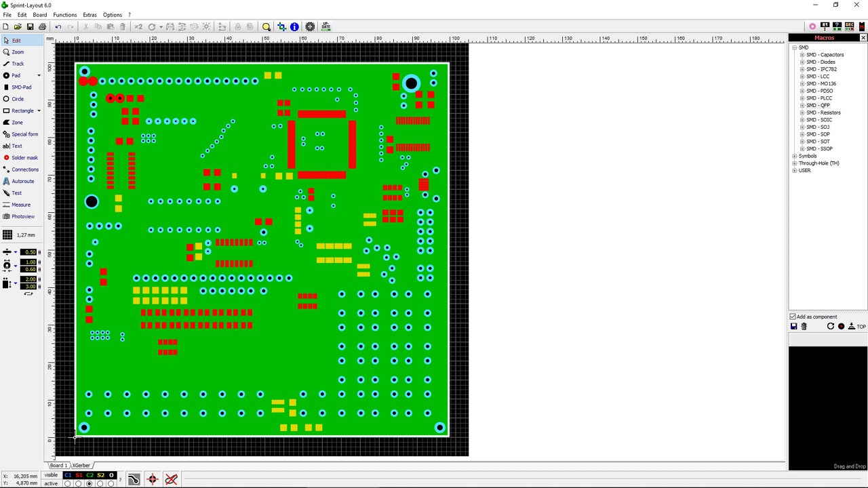Set layer C2 as active
This screenshot has width=868, height=488.
[x=89, y=483]
